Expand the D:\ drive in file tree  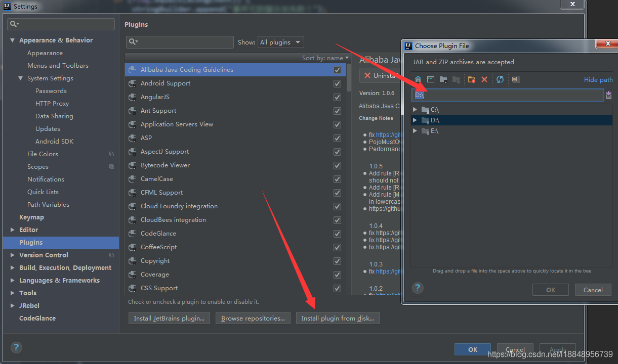point(415,120)
